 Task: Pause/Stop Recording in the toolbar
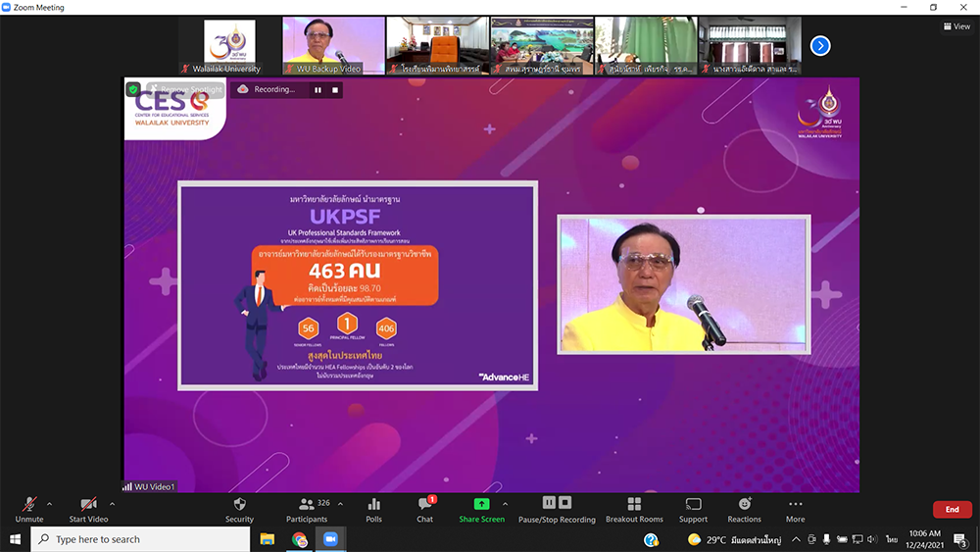point(557,504)
